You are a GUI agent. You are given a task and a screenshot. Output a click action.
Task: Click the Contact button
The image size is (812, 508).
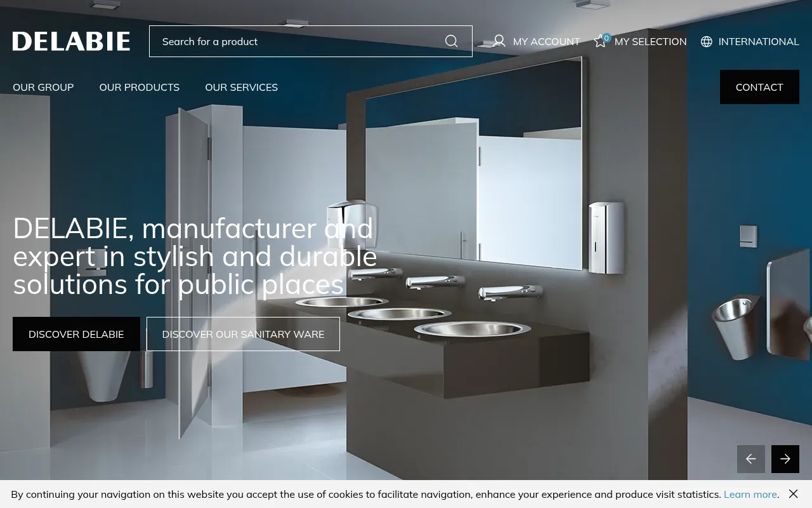[759, 87]
